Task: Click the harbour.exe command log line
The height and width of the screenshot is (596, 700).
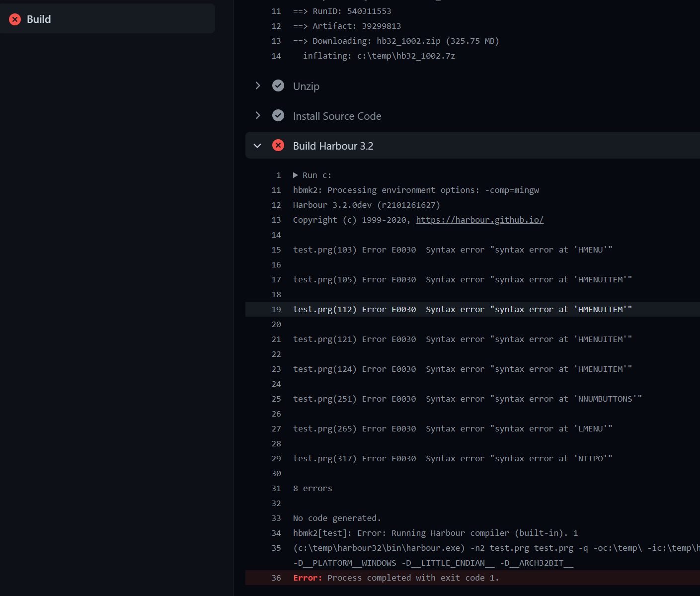Action: pos(496,548)
